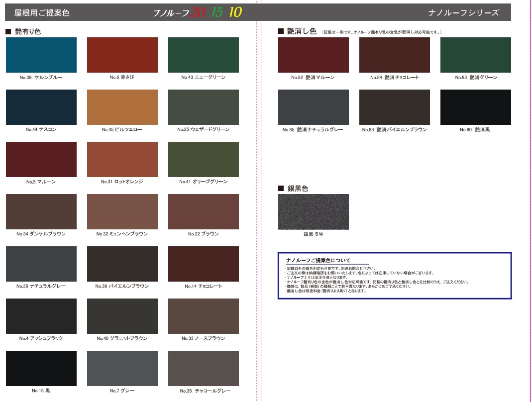
Task: Choose the No.7 グレー color swatch
Action: pos(122,369)
